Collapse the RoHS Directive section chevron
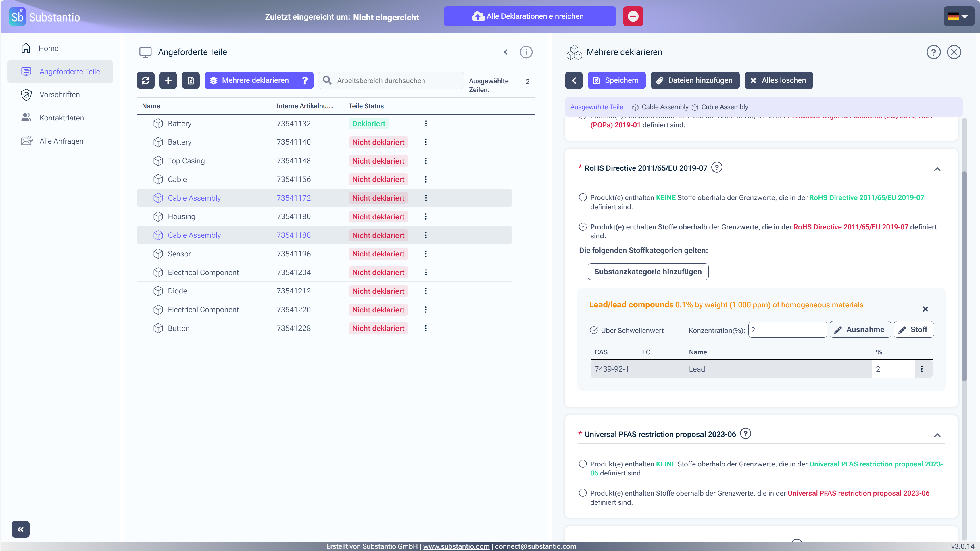This screenshot has height=551, width=980. coord(937,169)
